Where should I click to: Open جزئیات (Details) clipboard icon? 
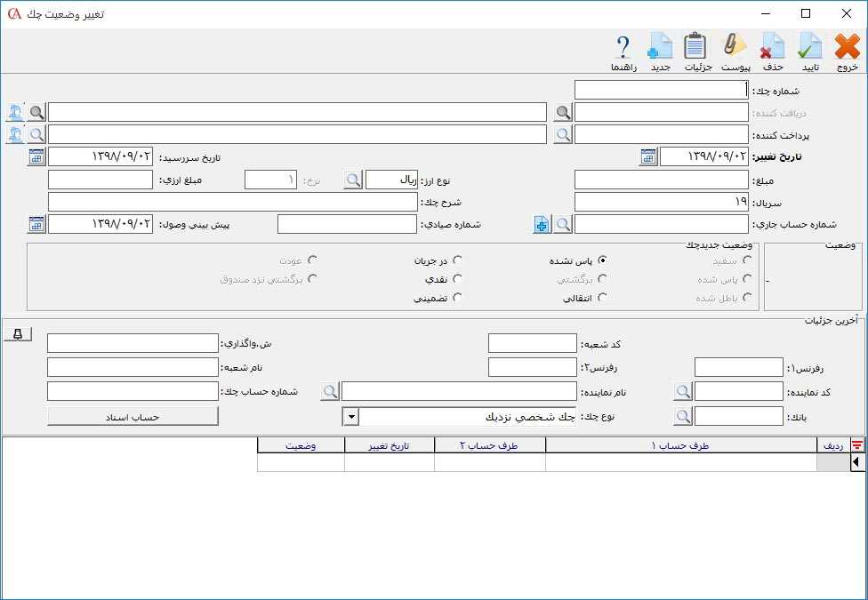pos(696,48)
